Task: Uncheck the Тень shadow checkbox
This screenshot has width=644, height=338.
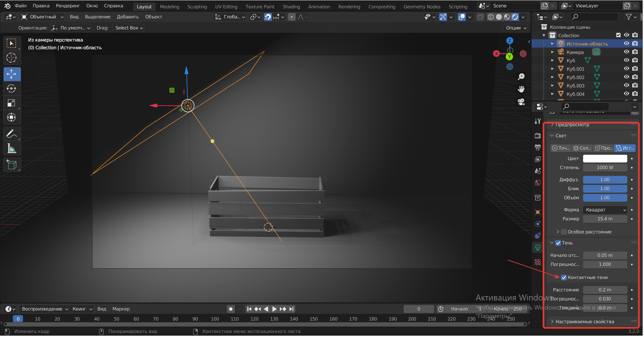Action: click(x=558, y=243)
